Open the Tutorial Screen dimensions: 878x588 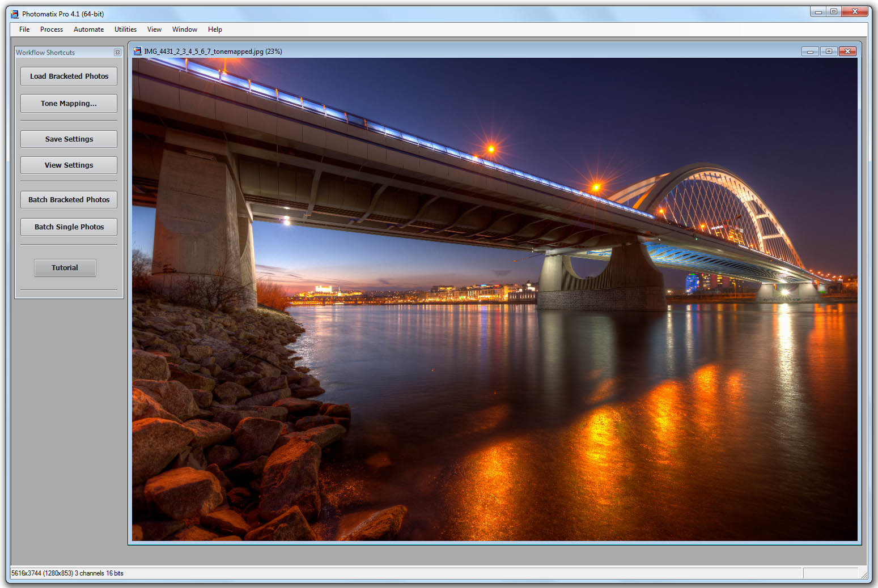tap(65, 267)
